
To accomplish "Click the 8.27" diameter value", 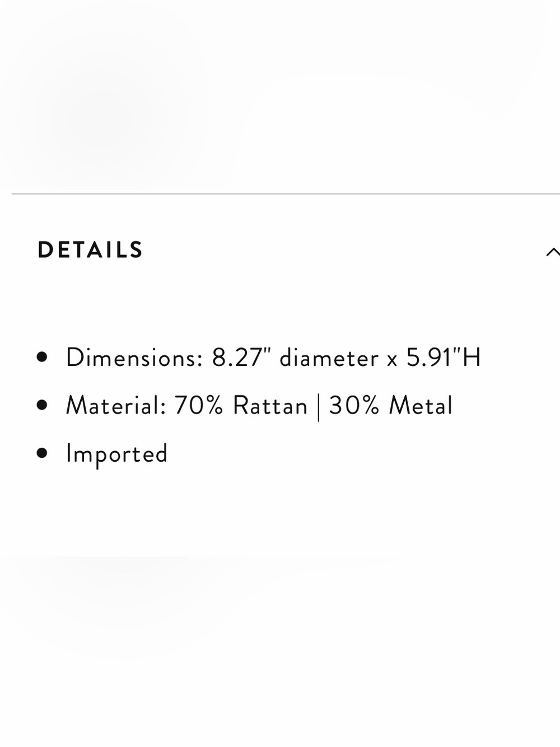I will pyautogui.click(x=295, y=358).
